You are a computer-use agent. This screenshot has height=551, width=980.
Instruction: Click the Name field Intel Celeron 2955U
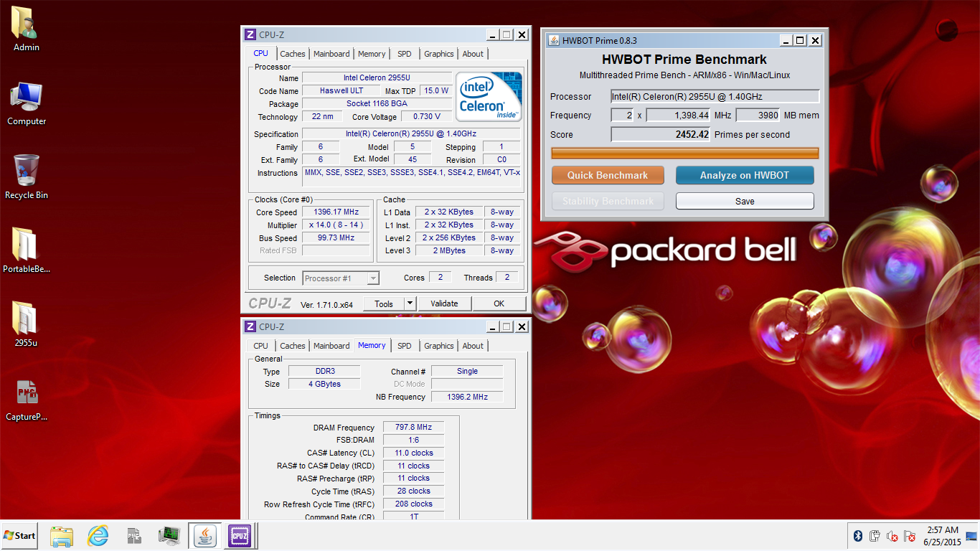tap(377, 77)
